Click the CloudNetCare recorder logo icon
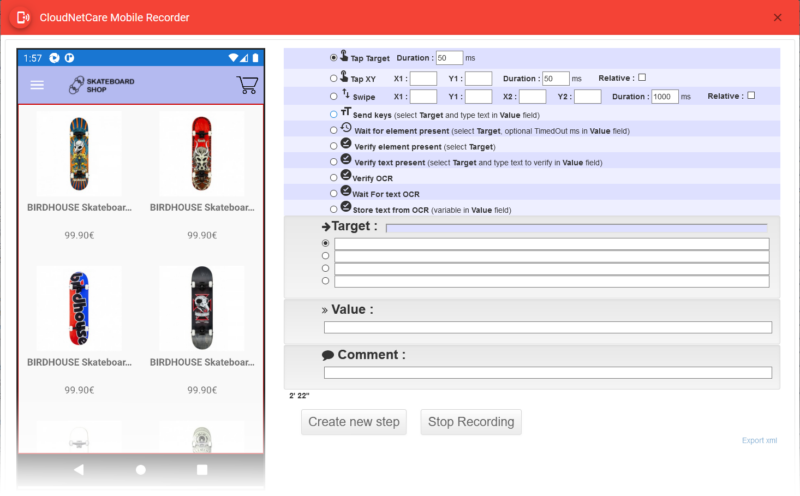The image size is (800, 496). click(x=21, y=17)
